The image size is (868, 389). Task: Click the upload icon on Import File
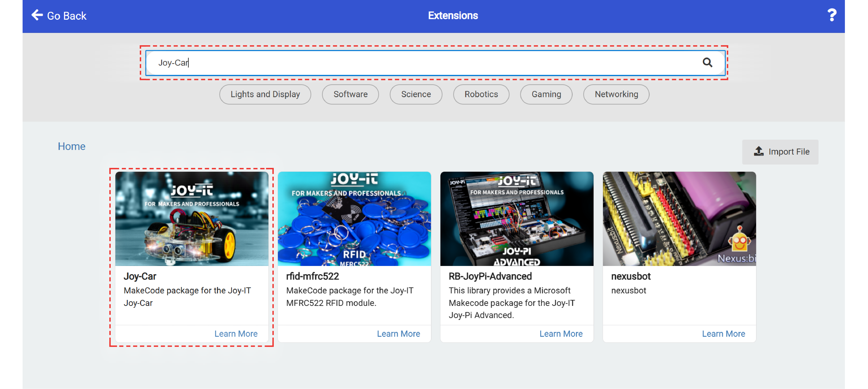[x=758, y=151]
